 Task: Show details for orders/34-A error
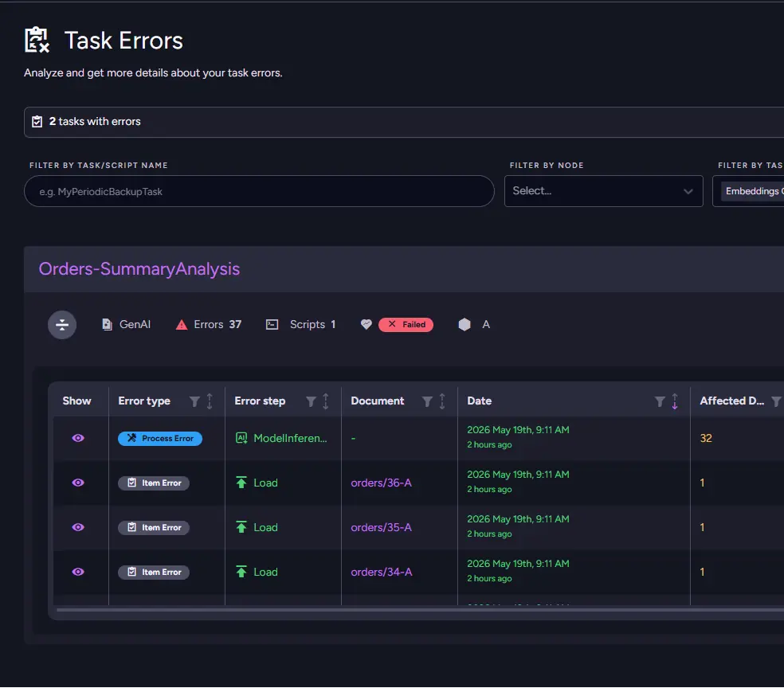(x=78, y=572)
